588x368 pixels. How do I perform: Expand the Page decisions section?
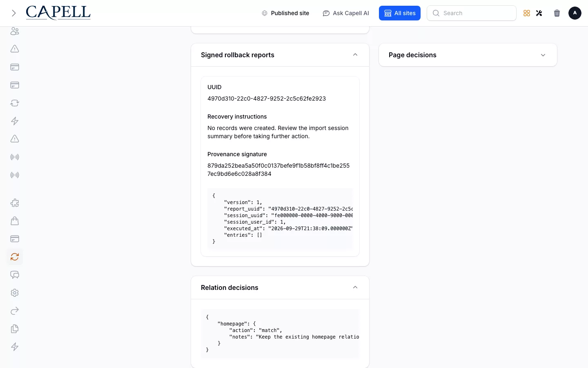pyautogui.click(x=543, y=55)
